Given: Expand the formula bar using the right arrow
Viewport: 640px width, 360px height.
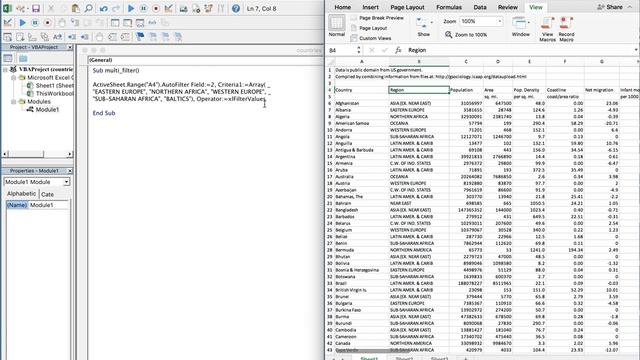Looking at the screenshot, I should (x=636, y=50).
